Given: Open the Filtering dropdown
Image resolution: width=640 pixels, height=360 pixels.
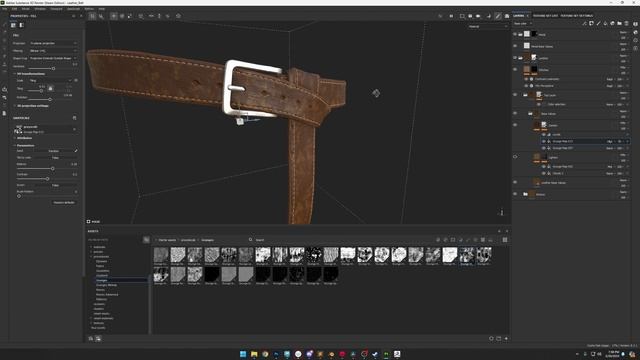Looking at the screenshot, I should click(x=53, y=51).
